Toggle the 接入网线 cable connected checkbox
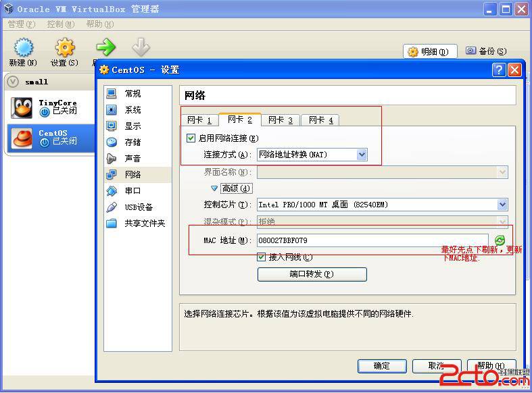This screenshot has height=393, width=532. point(261,257)
